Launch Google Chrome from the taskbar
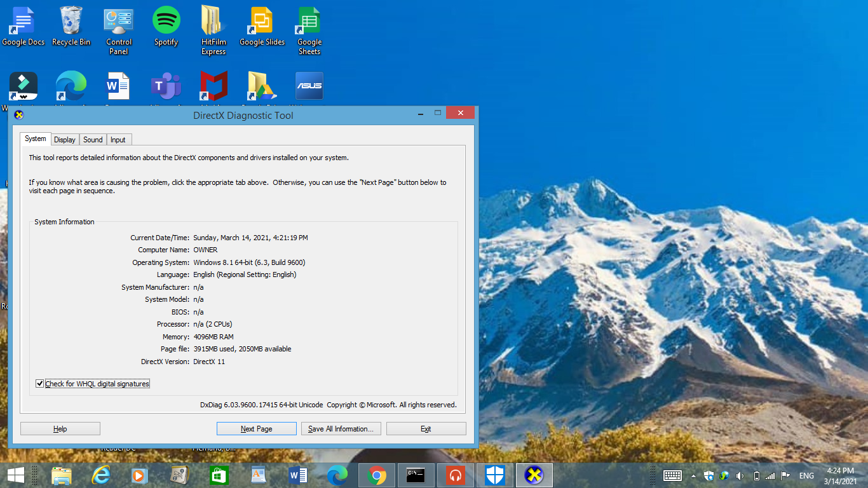This screenshot has height=488, width=868. tap(376, 475)
